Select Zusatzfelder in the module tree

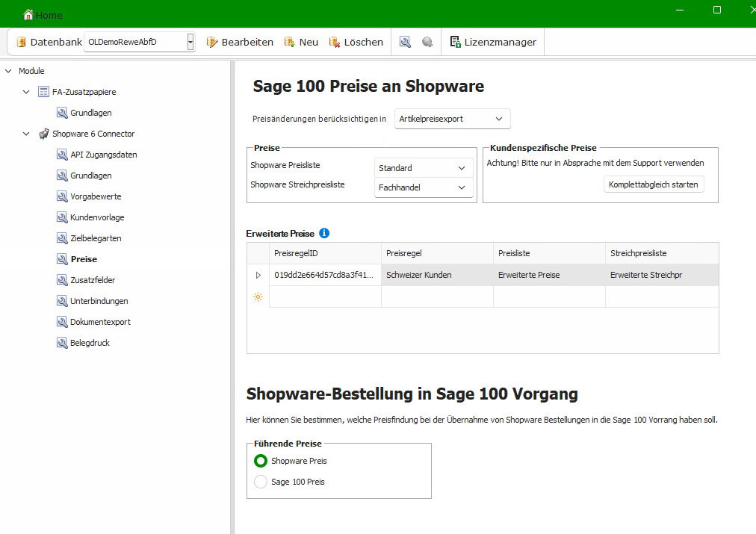coord(93,280)
